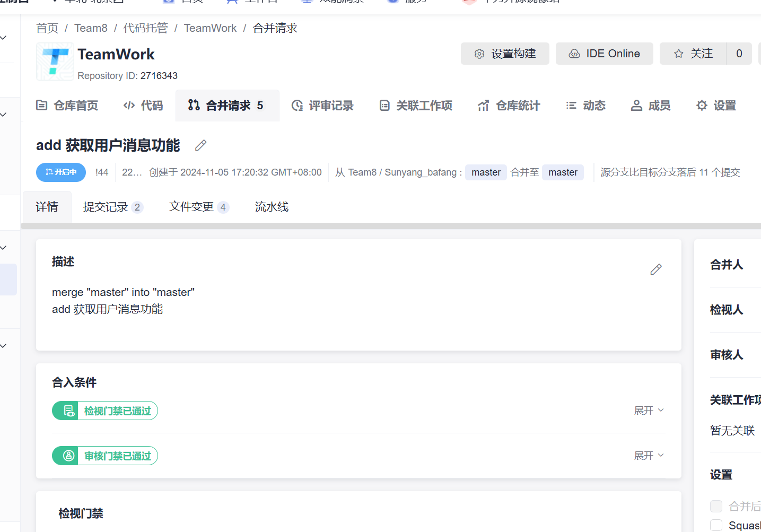Switch to the 详情 sub-tab
Viewport: 761px width, 532px height.
47,207
